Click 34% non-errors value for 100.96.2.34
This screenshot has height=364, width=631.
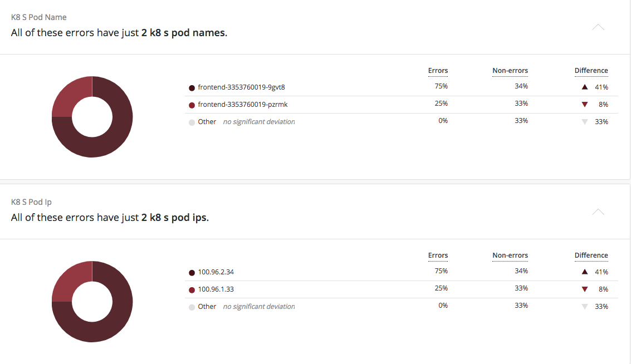(x=521, y=270)
